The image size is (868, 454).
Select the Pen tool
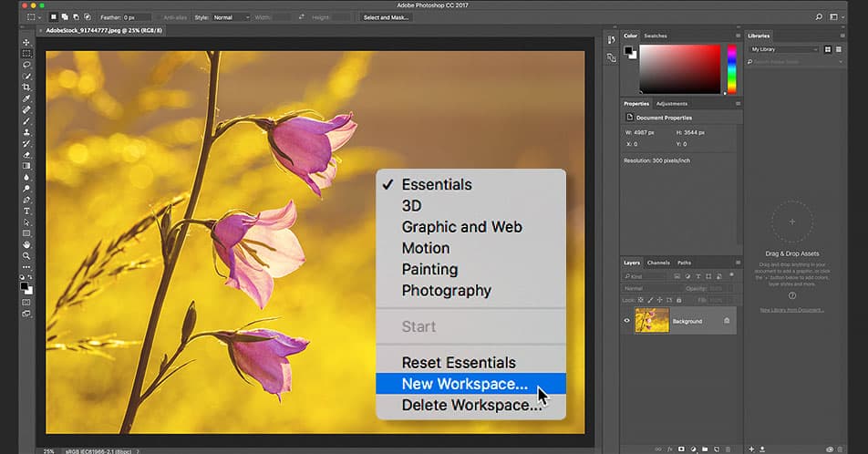pyautogui.click(x=26, y=200)
